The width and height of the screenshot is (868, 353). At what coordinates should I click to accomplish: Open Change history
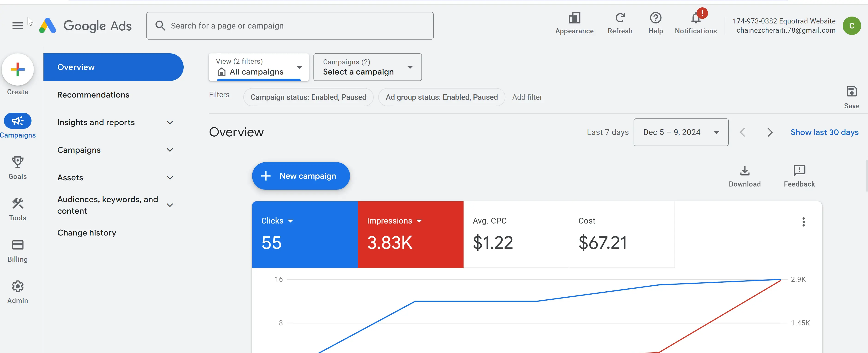87,233
